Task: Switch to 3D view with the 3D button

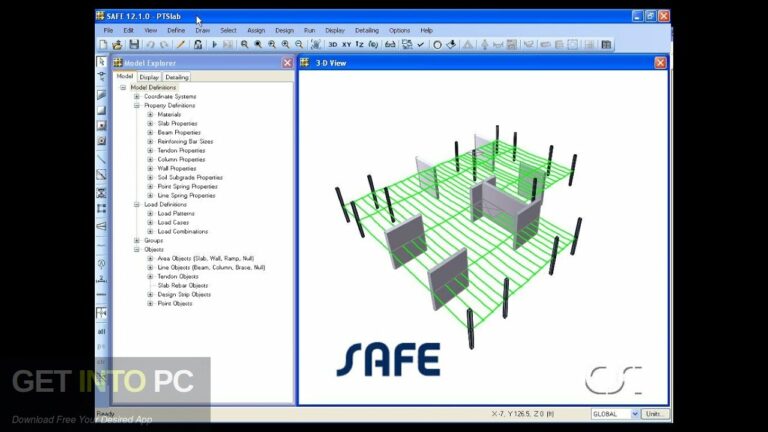Action: (x=333, y=45)
